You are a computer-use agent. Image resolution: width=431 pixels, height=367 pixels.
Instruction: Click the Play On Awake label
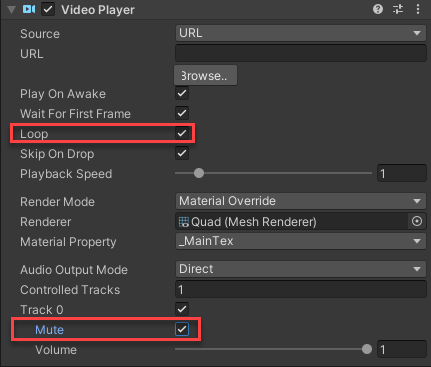click(x=63, y=94)
